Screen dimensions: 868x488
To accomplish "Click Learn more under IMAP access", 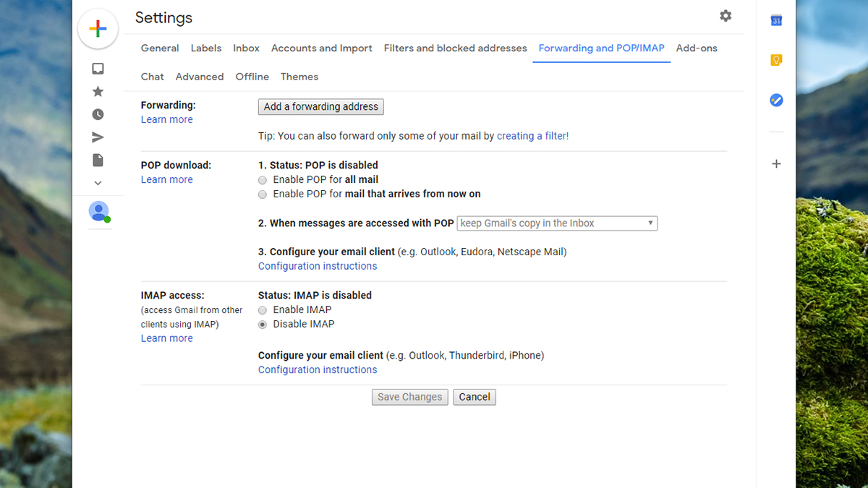I will [x=167, y=338].
